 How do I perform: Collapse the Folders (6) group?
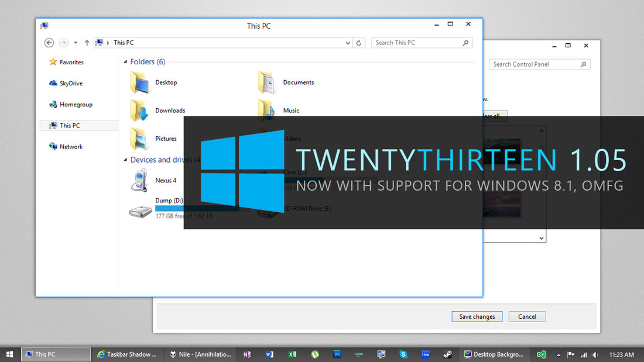point(125,61)
